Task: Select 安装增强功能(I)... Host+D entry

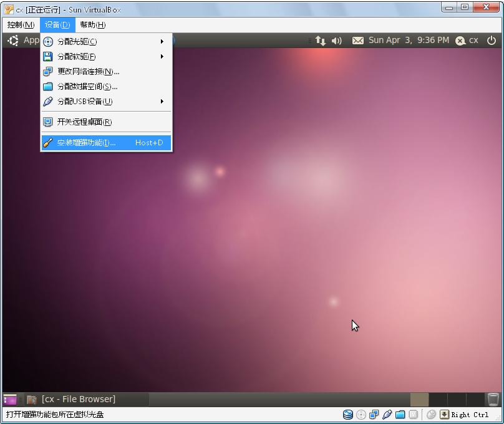Action: [106, 143]
